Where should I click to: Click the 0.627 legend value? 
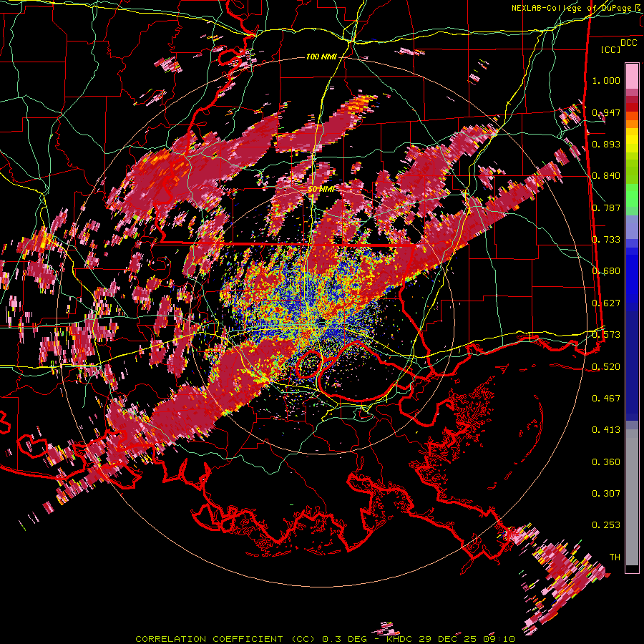click(606, 303)
